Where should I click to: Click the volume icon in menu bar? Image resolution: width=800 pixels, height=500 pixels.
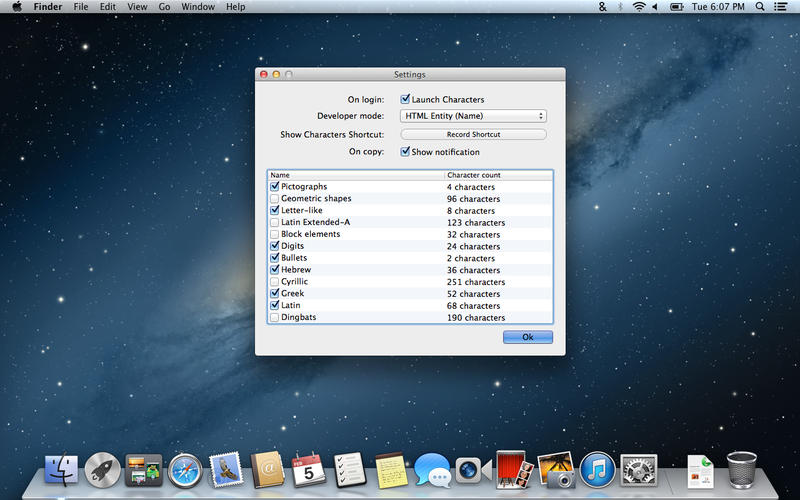(x=655, y=7)
